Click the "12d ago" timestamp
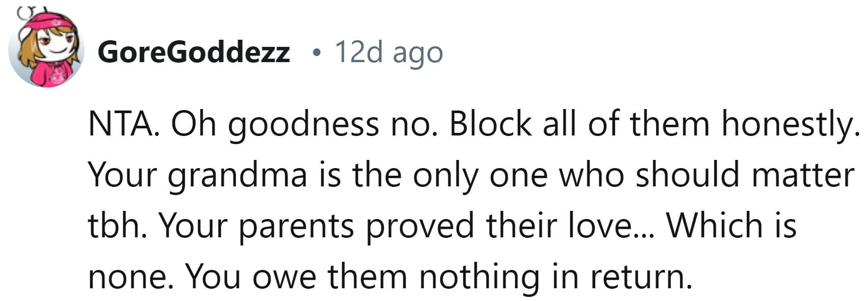868x301 pixels. point(388,52)
